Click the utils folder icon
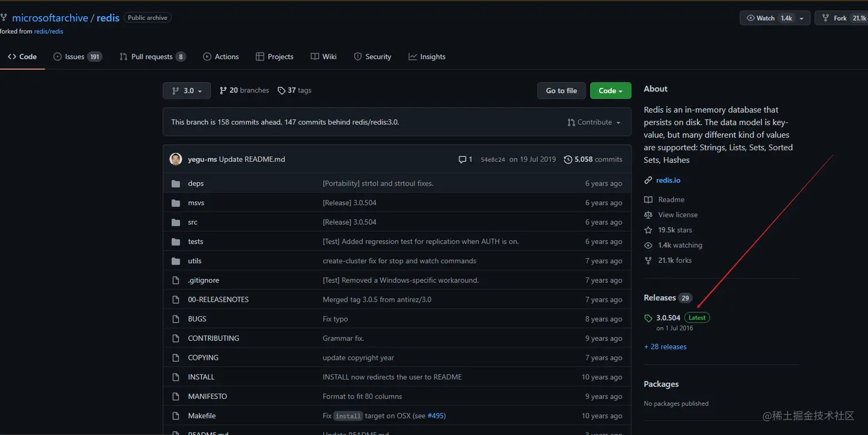Viewport: 868px width, 435px height. [x=176, y=261]
